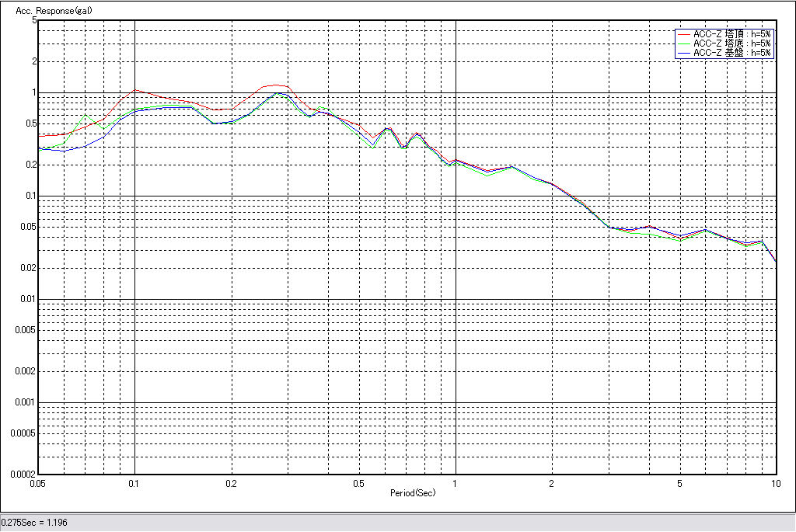Click the 0.05 tick on the period axis
The width and height of the screenshot is (796, 532).
pos(37,483)
